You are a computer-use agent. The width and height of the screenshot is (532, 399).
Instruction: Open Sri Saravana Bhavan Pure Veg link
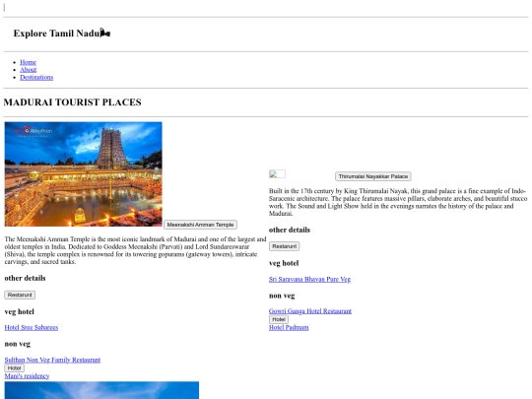[x=309, y=279]
